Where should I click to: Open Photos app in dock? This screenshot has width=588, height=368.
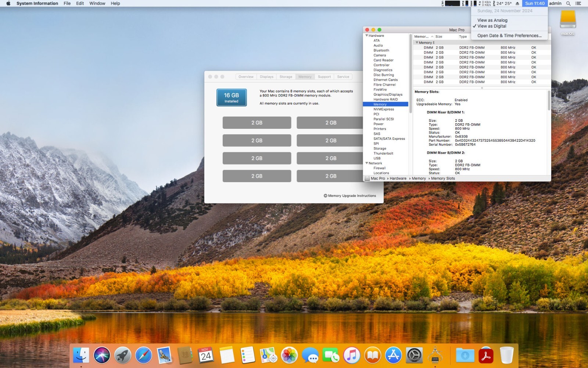click(x=289, y=355)
